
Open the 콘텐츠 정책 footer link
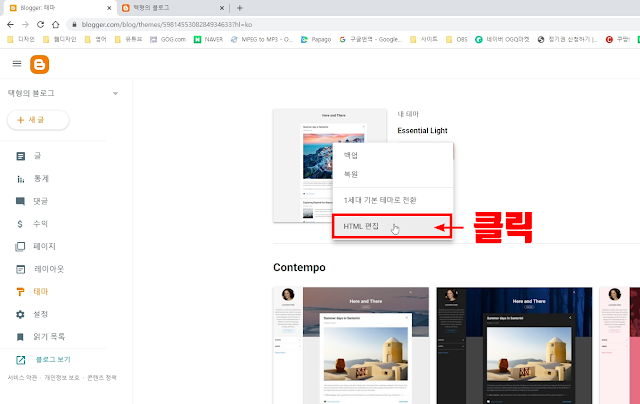102,377
